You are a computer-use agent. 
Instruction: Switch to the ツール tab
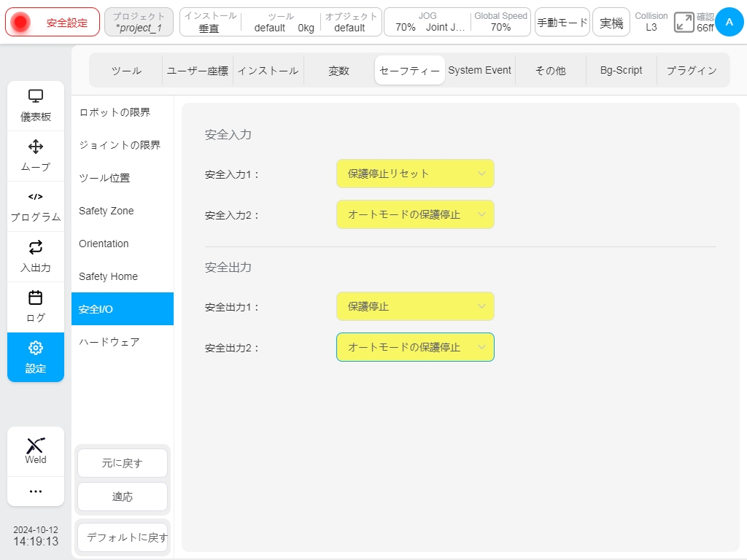[127, 71]
